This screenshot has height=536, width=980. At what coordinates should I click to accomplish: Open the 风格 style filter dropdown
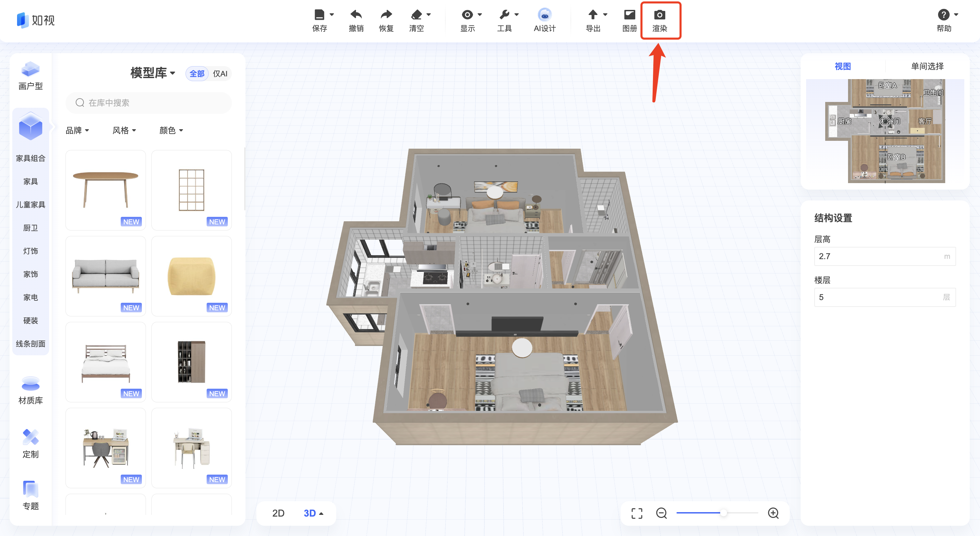pyautogui.click(x=124, y=131)
